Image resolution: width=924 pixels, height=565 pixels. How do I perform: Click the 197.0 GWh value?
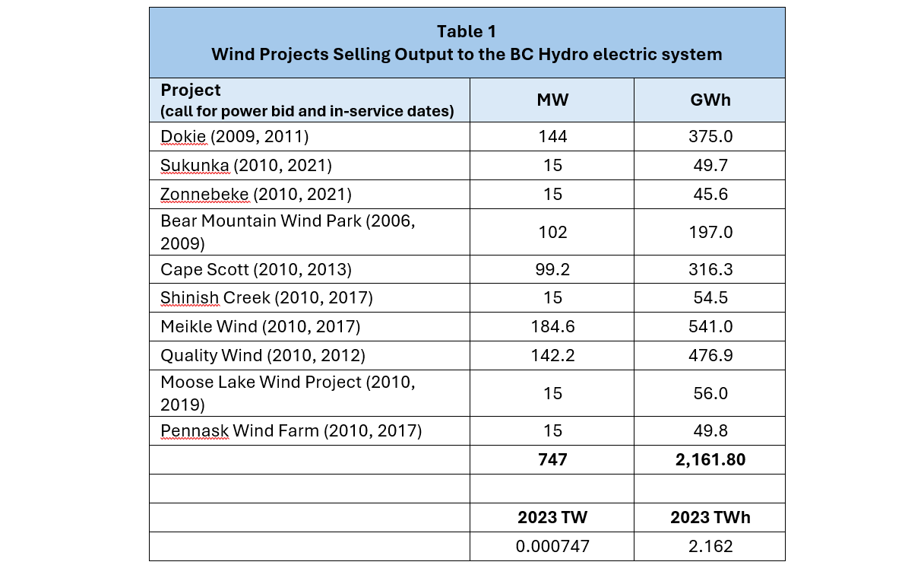pos(710,232)
